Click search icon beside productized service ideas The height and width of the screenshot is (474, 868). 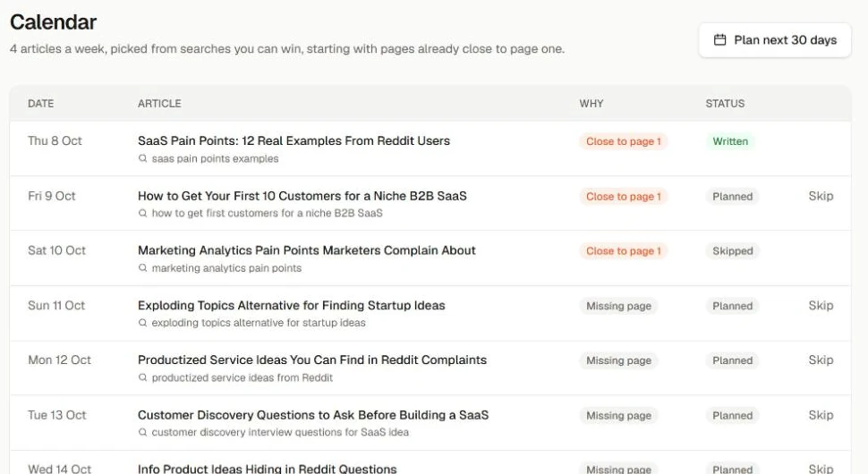(142, 377)
